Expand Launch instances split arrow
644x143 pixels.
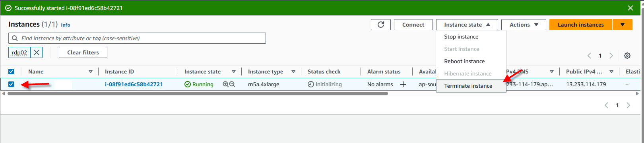point(623,25)
